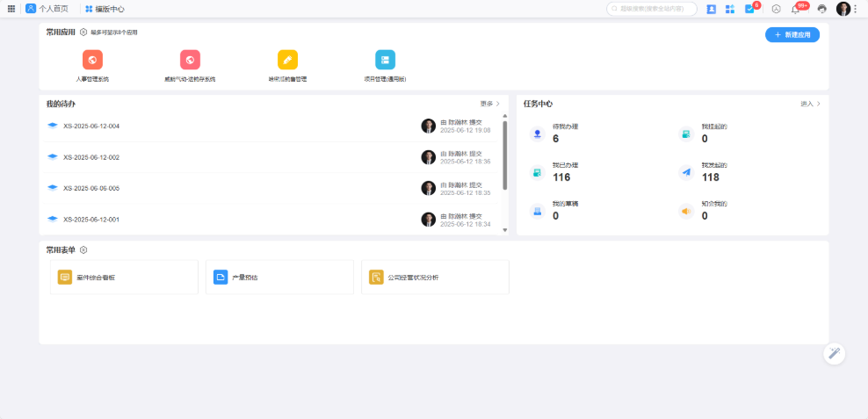The image size is (868, 419).
Task: Open the user avatar account menu
Action: [x=843, y=9]
